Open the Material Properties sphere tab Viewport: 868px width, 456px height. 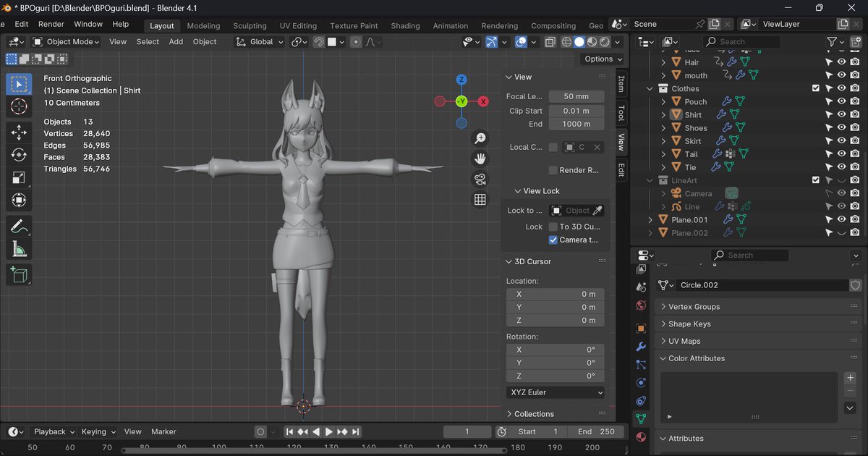click(641, 438)
